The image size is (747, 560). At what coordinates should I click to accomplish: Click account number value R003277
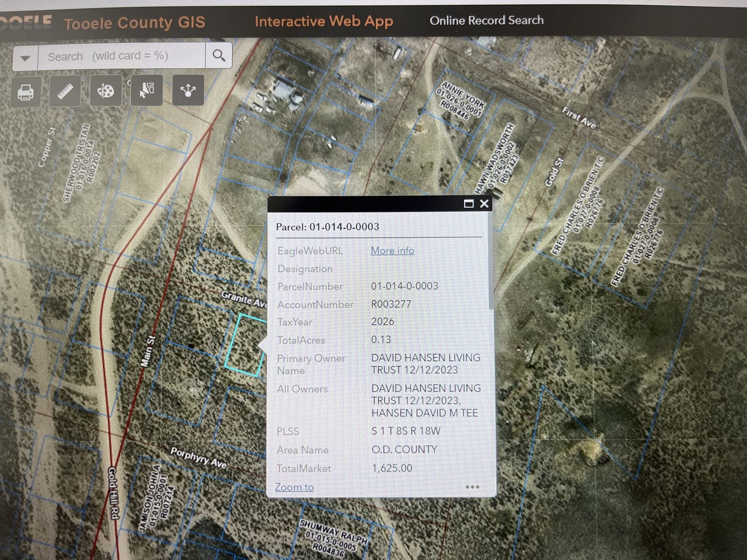click(x=391, y=304)
